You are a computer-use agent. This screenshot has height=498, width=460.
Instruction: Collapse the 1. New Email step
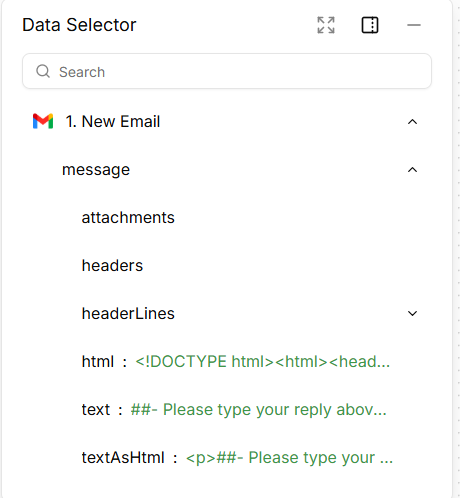tap(412, 122)
